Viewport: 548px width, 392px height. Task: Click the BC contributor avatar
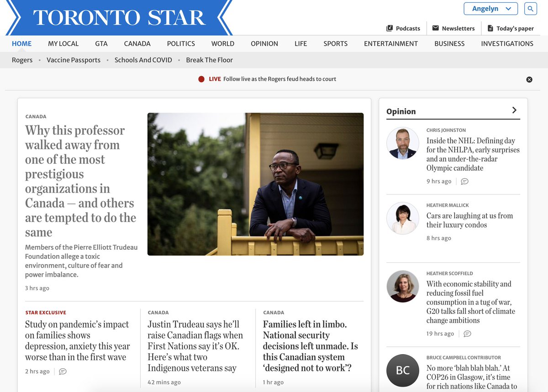[x=403, y=371]
